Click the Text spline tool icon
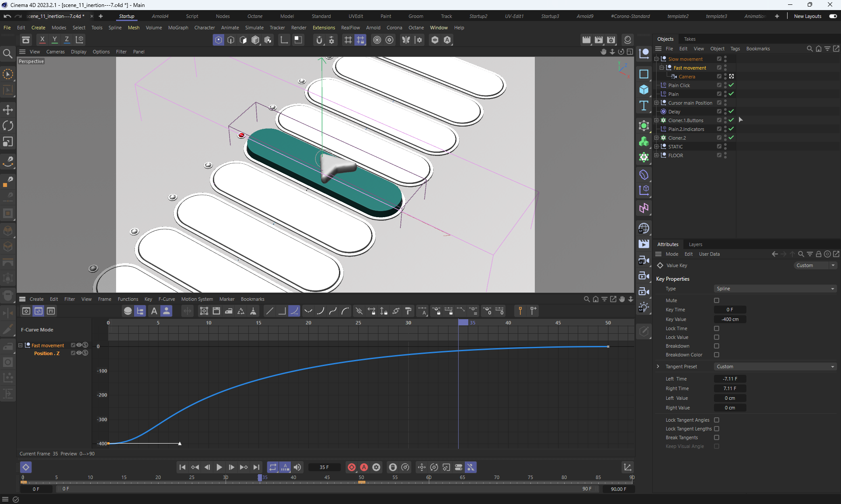Screen dimensions: 841x504 [x=643, y=106]
